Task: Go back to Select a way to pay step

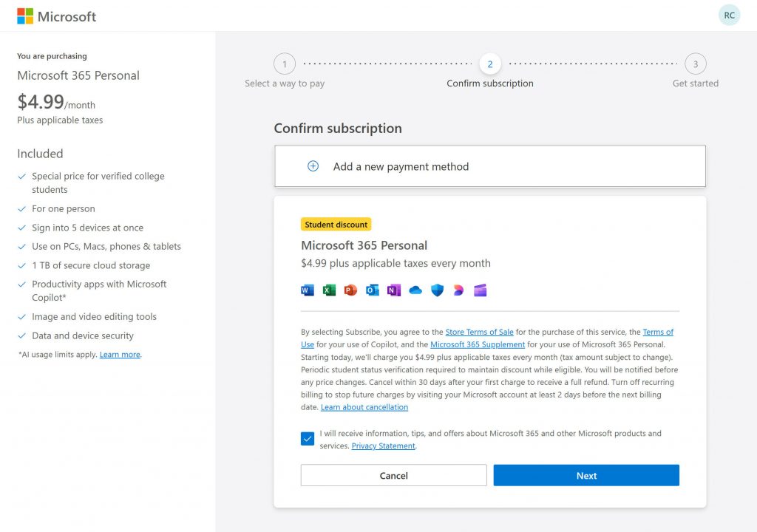Action: [x=285, y=64]
